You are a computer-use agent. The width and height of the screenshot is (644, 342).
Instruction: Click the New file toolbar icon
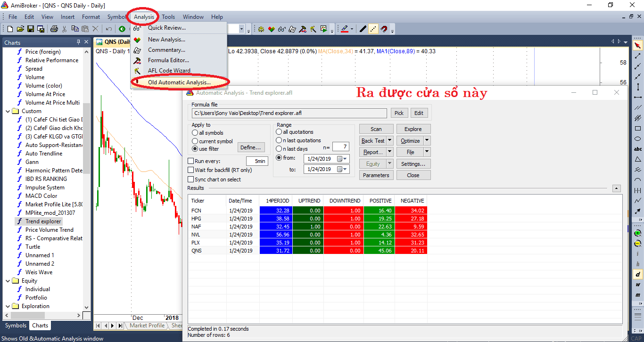[x=10, y=29]
